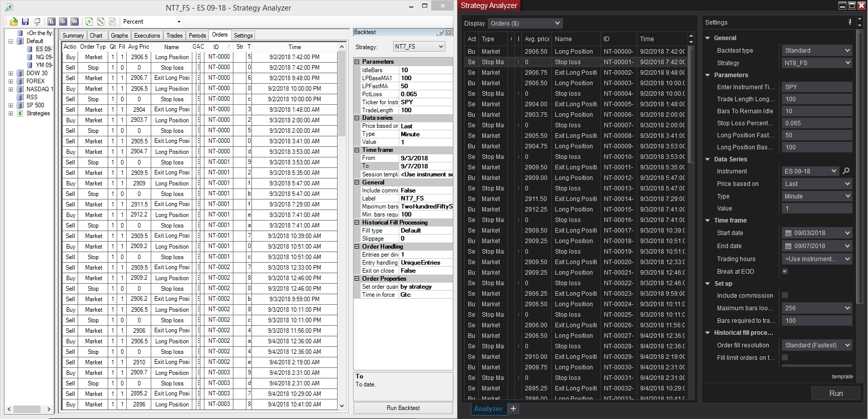Click the template link in Settings

pos(842,377)
